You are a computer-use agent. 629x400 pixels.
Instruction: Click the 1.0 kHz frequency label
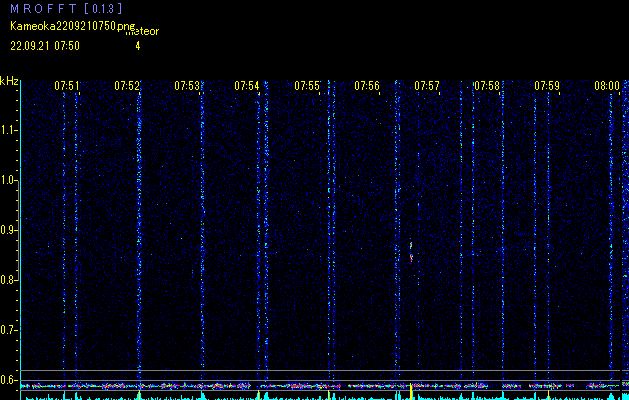coord(8,180)
